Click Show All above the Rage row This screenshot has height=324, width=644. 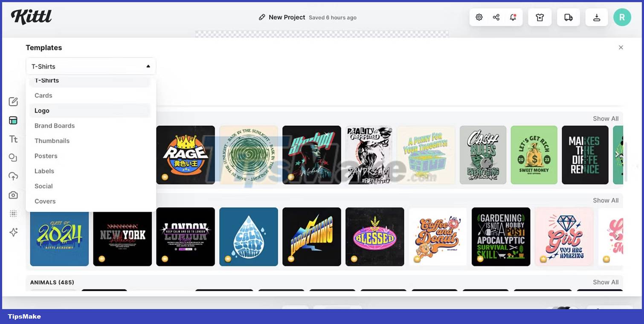606,119
